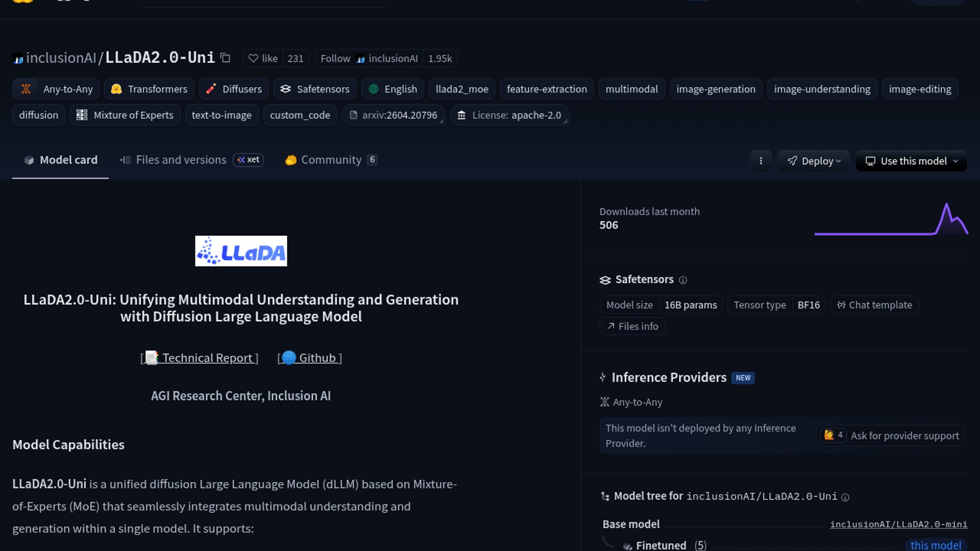The height and width of the screenshot is (551, 980).
Task: Open the three-dot more options menu
Action: point(761,161)
